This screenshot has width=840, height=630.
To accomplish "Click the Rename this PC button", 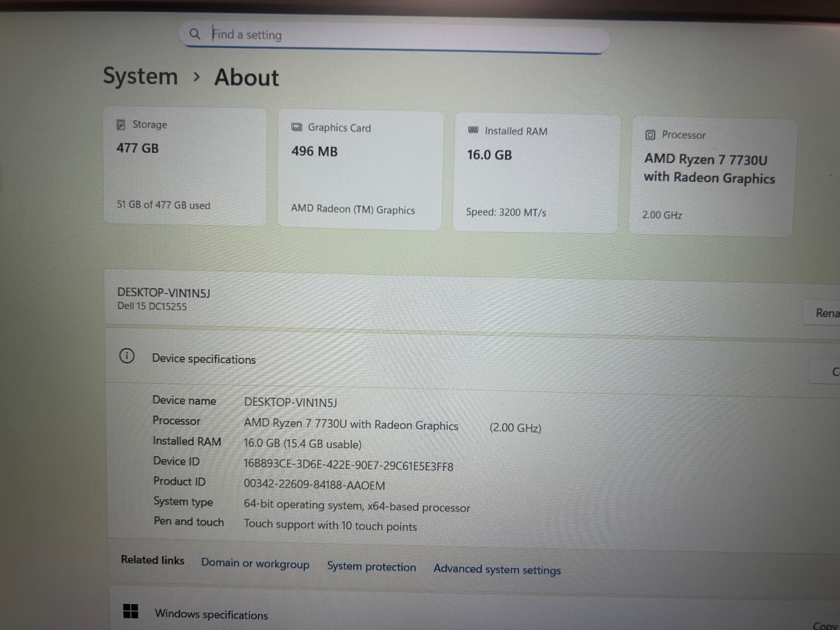I will (823, 313).
